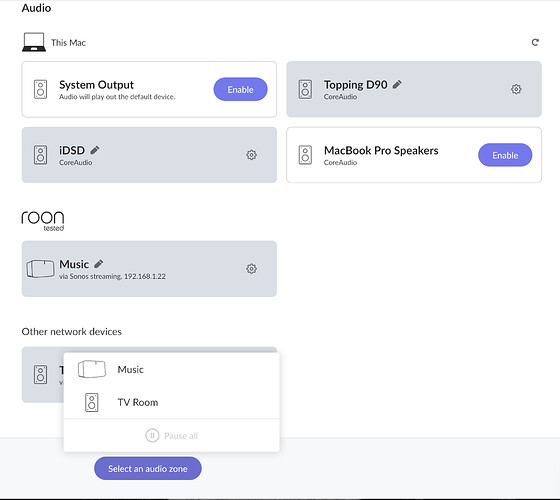Click the pause icon in Pause all

click(152, 436)
